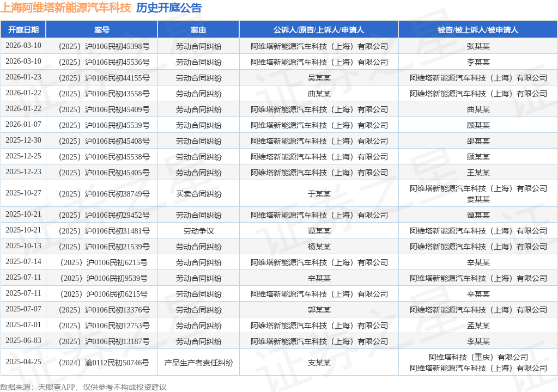Image resolution: width=558 pixels, height=392 pixels.
Task: Click the heading 历史开庭公告
Action: (x=169, y=8)
